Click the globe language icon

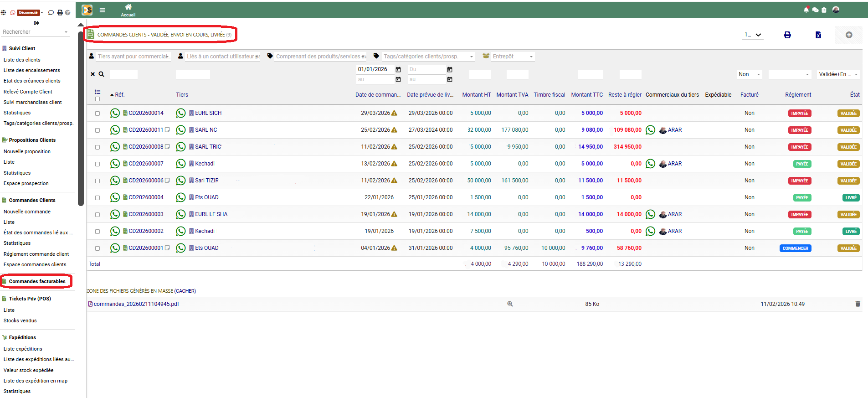tap(4, 13)
